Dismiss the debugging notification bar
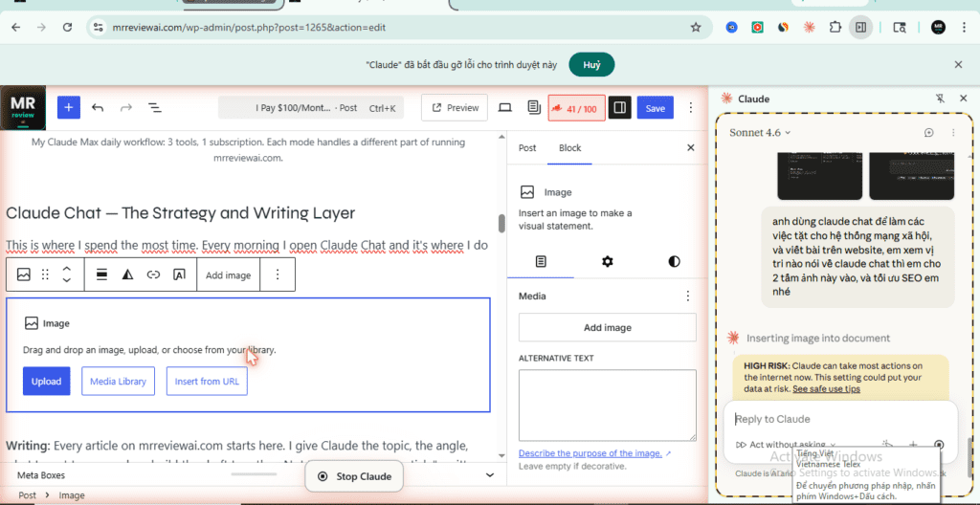Screen dimensions: 980x505 tap(958, 64)
